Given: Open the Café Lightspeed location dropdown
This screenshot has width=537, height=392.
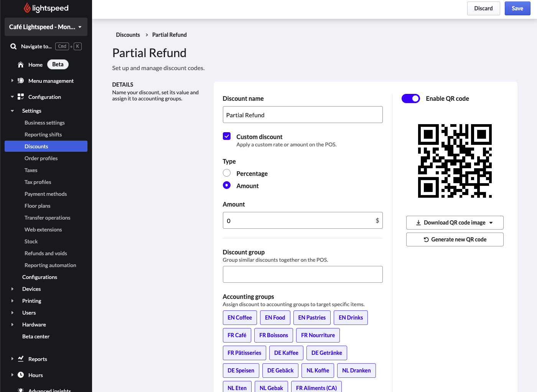Looking at the screenshot, I should [x=46, y=27].
